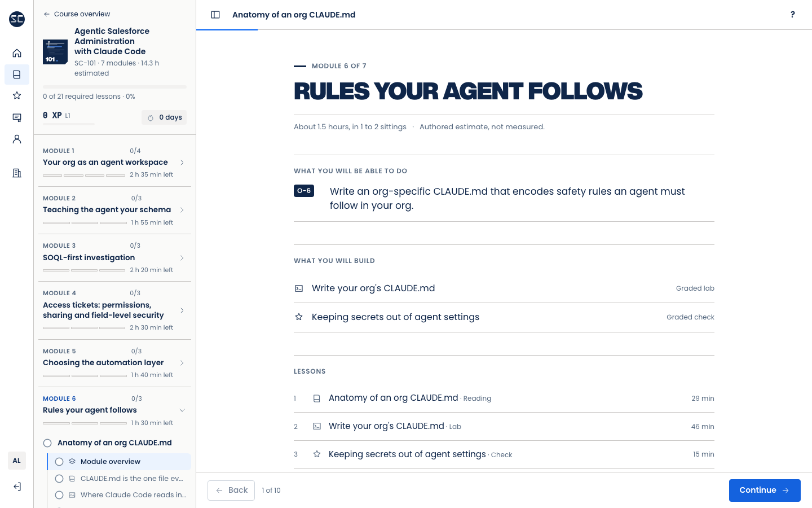Open the star achievements icon in left rail
Image resolution: width=812 pixels, height=508 pixels.
pos(17,95)
